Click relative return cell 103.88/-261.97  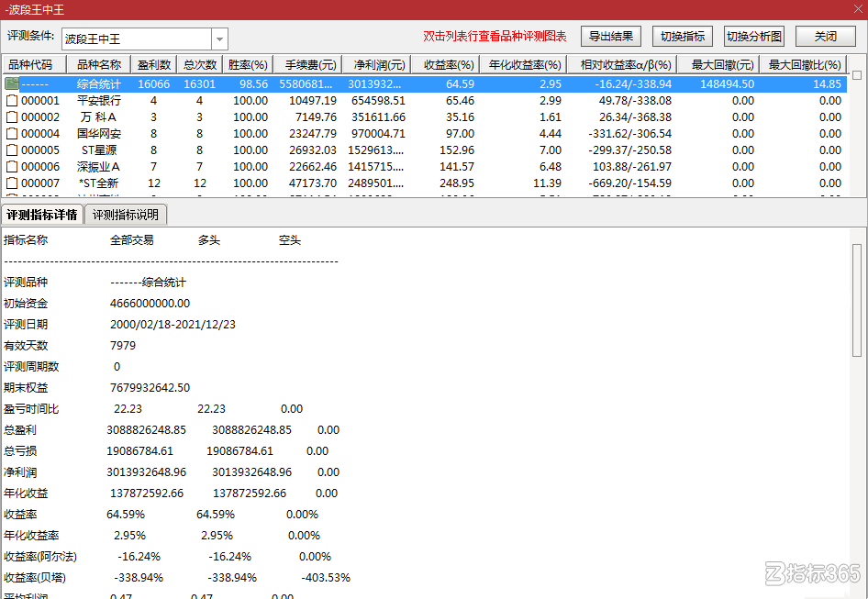632,167
